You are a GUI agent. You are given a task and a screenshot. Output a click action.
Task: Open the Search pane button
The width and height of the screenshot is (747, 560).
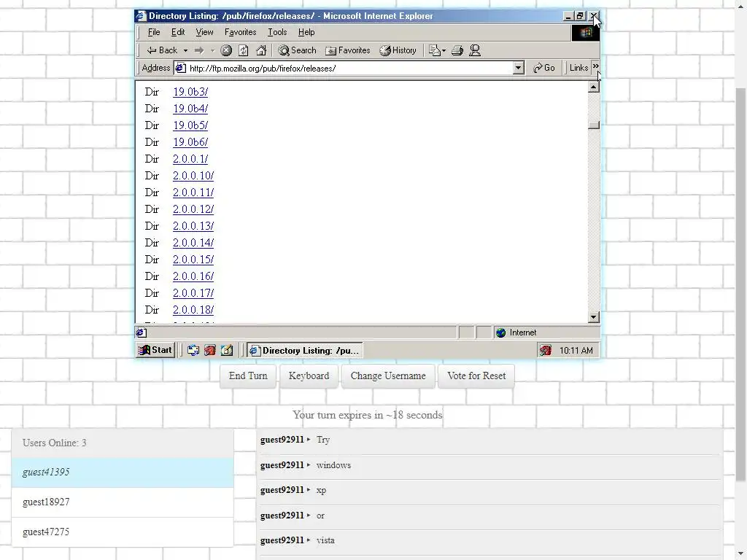[x=298, y=50]
